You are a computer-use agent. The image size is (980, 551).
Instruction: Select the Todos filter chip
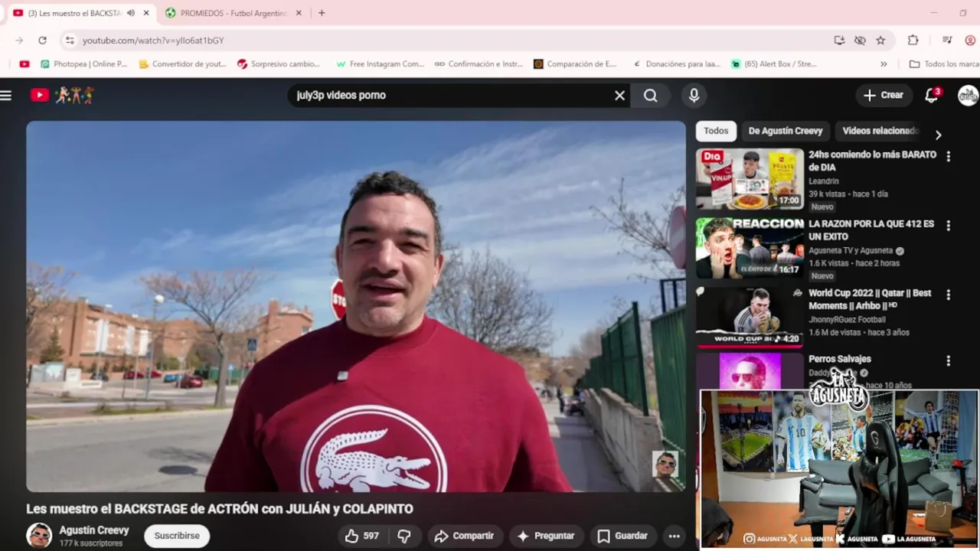(x=716, y=131)
